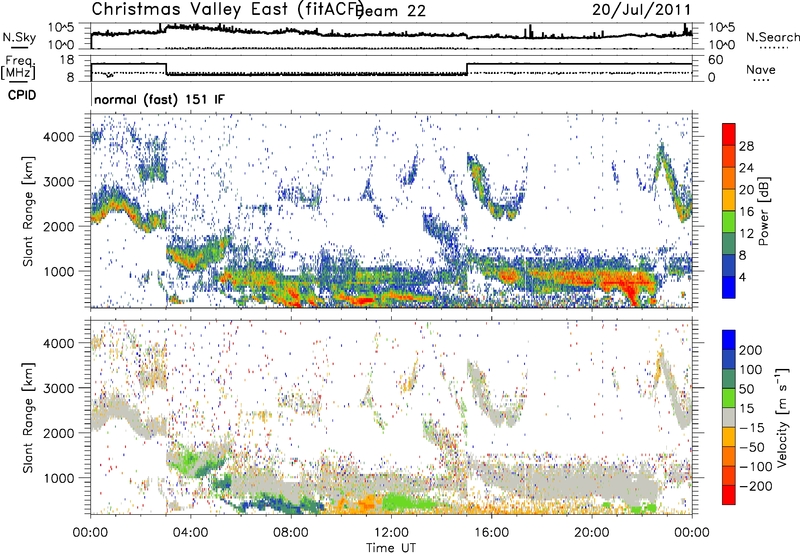Screen dimensions: 800x554
Task: Click the "2000" tick of the power panel
Action: click(59, 226)
